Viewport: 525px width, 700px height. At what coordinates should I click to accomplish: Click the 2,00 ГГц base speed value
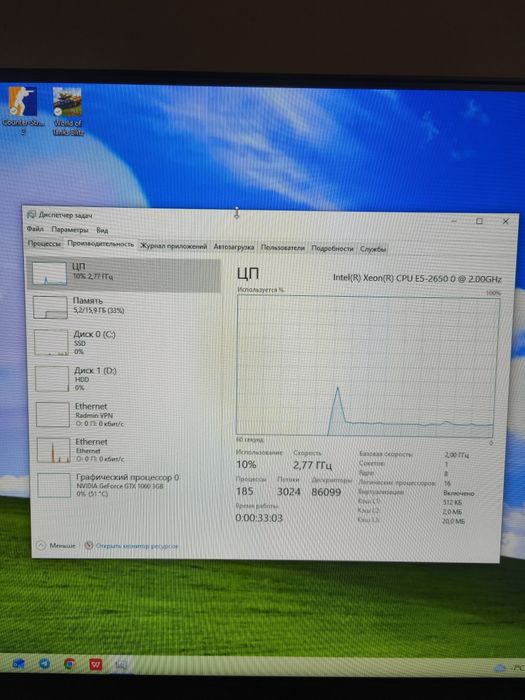tap(456, 455)
